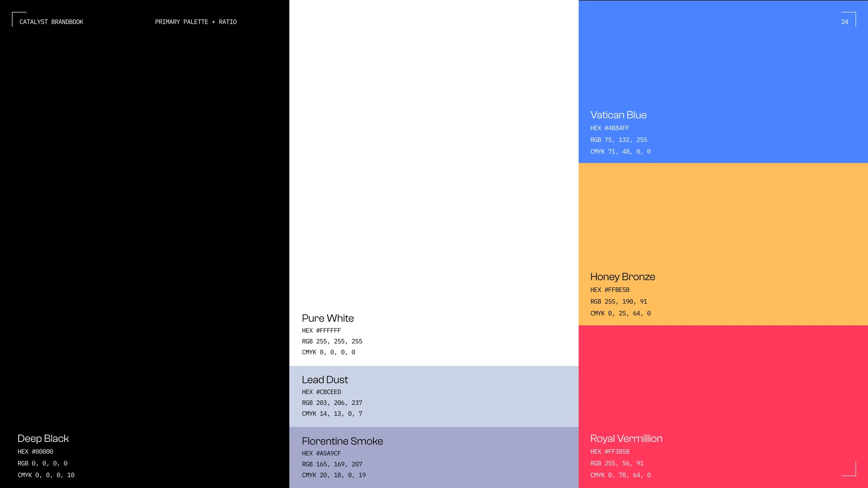The width and height of the screenshot is (868, 488).
Task: Click the CATALYST BRANDBOOK header text
Action: click(51, 22)
